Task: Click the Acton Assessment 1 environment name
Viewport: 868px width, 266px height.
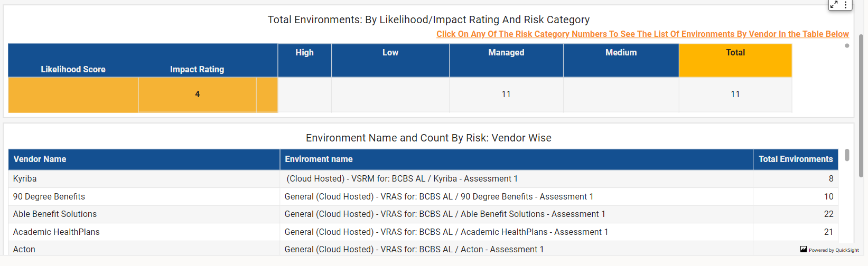Action: click(414, 249)
